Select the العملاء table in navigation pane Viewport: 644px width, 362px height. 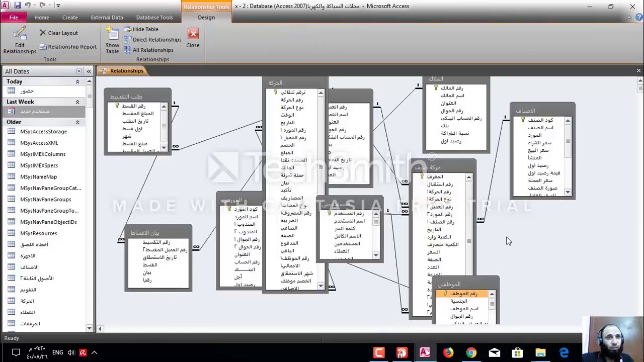click(x=44, y=313)
